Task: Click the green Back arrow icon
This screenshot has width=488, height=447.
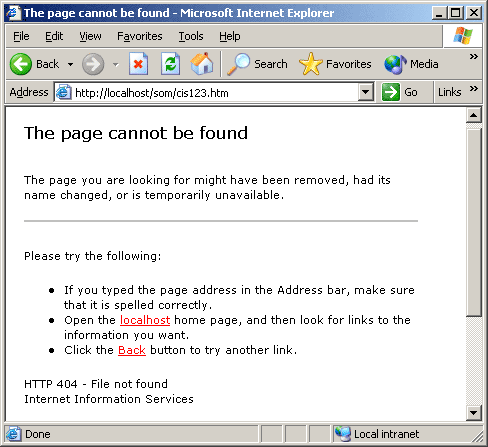Action: pyautogui.click(x=21, y=64)
